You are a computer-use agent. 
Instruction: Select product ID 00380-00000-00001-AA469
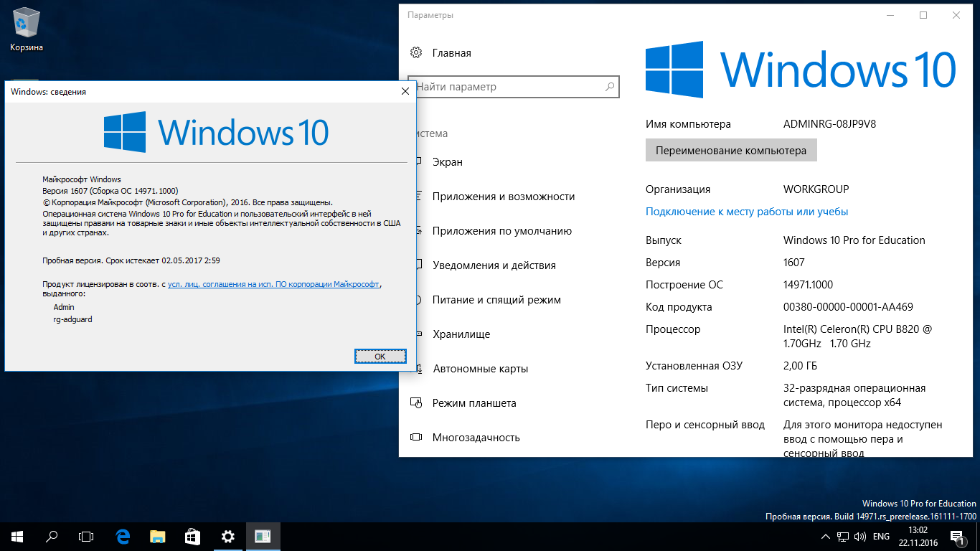click(848, 307)
